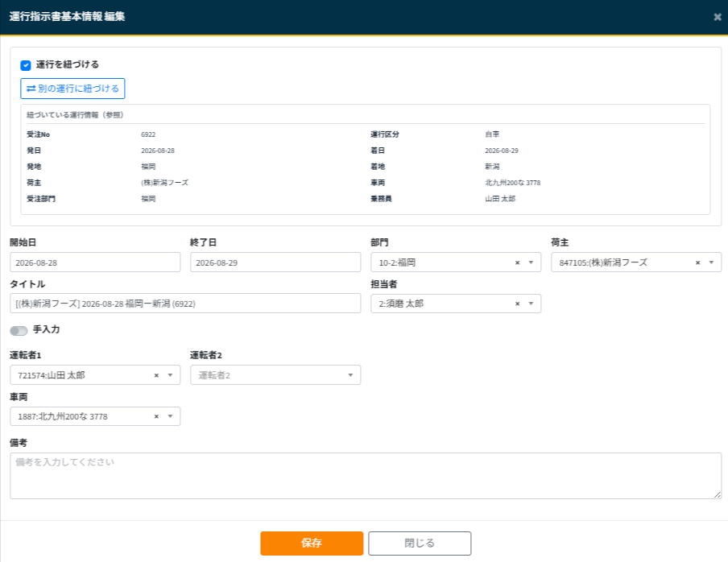Click the 運転者1 combo box value 721574:山田 太郎
Image resolution: width=728 pixels, height=562 pixels.
[x=52, y=375]
